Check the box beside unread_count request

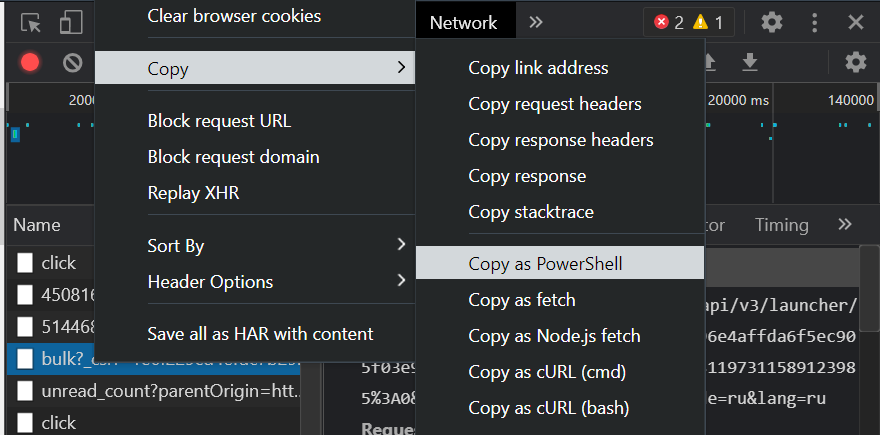point(25,391)
